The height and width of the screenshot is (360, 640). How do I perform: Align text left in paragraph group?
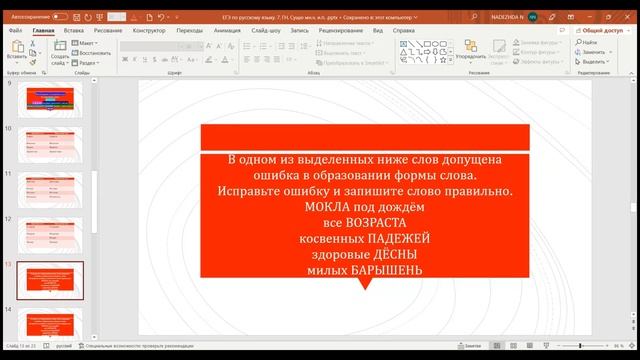(247, 60)
